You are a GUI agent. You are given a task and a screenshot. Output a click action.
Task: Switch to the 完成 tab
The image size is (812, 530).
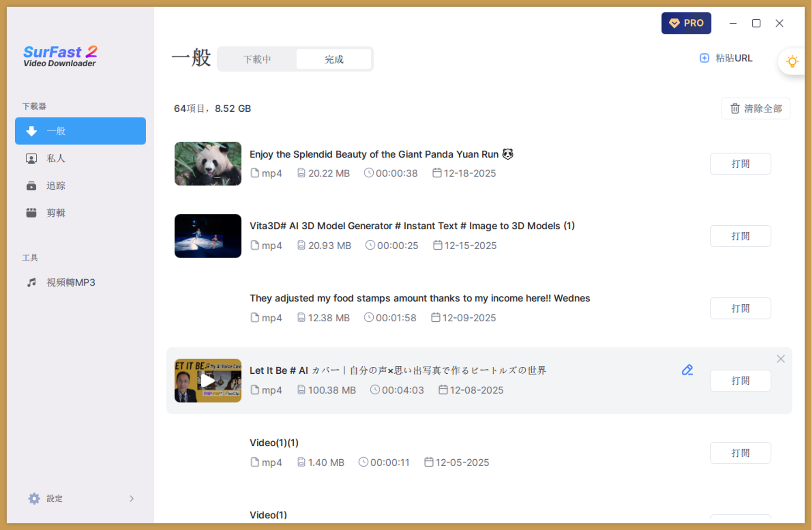click(x=334, y=59)
